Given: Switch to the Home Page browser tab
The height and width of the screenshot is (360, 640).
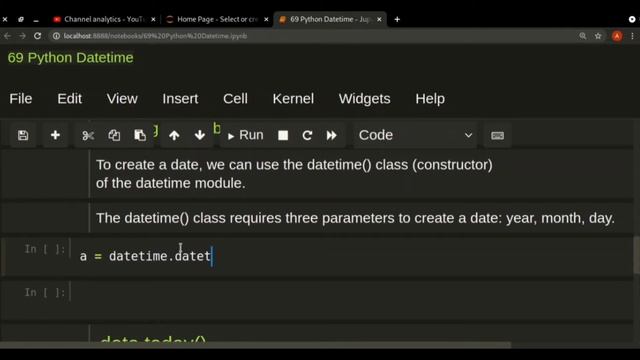Looking at the screenshot, I should click(x=217, y=19).
